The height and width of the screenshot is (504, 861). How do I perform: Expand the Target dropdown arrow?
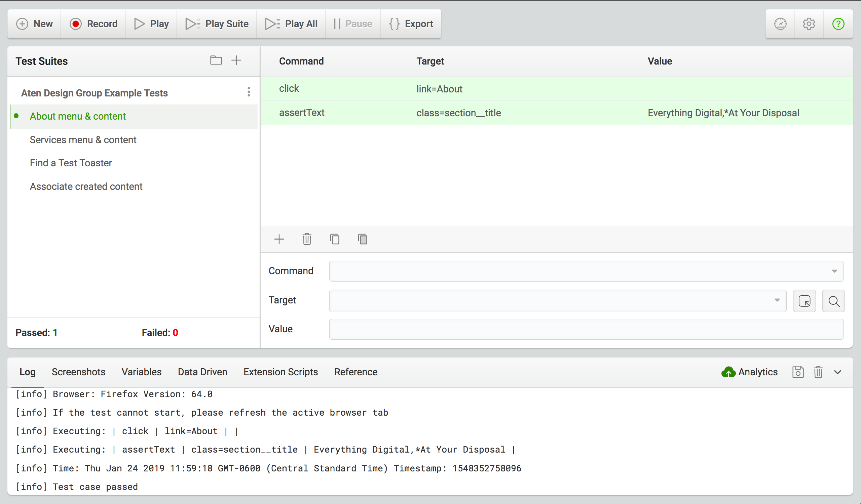(x=777, y=300)
